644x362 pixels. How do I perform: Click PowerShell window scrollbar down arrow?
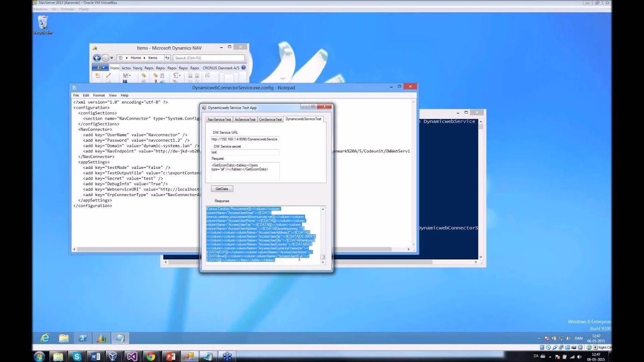point(481,257)
